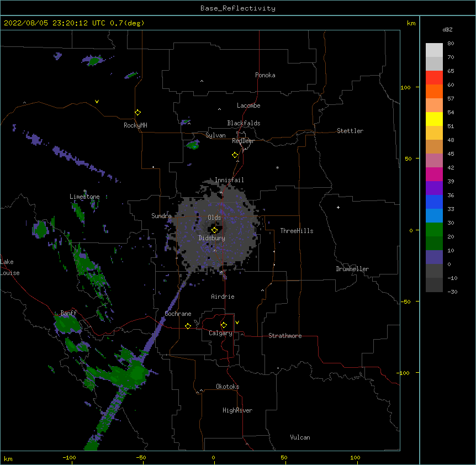Click the ThreeHills city label
This screenshot has width=476, height=465.
click(x=297, y=231)
